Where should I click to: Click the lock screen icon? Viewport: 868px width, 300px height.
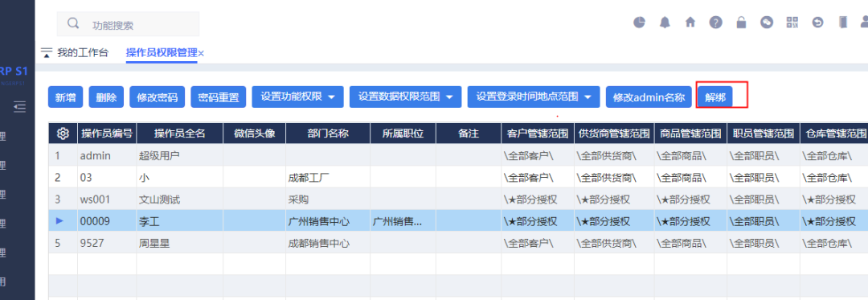click(741, 23)
